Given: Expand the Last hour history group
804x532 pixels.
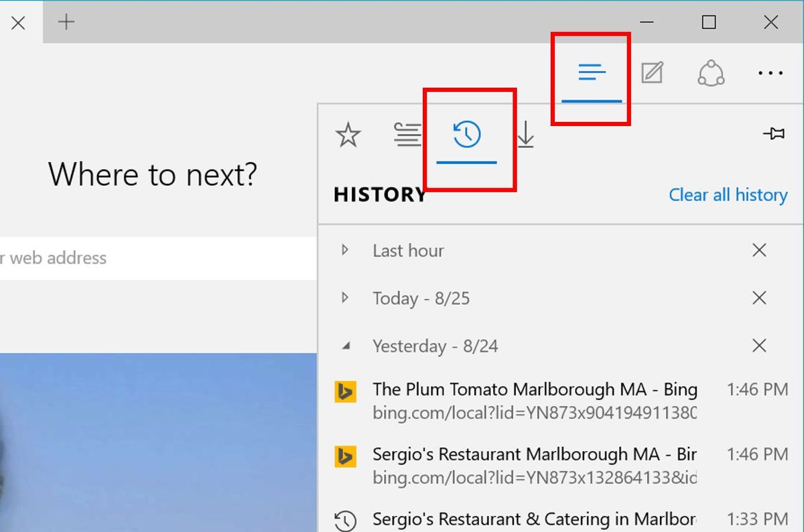Looking at the screenshot, I should coord(344,250).
